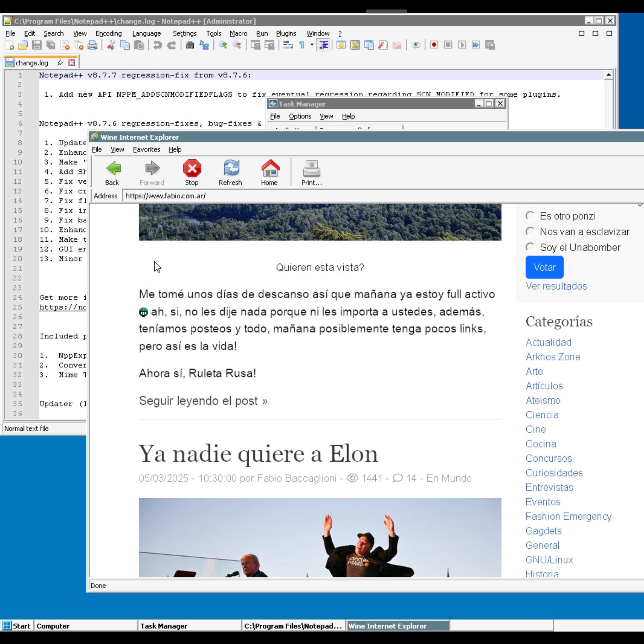644x644 pixels.
Task: Open 'Seguir leyendo el post »' link
Action: coord(203,401)
